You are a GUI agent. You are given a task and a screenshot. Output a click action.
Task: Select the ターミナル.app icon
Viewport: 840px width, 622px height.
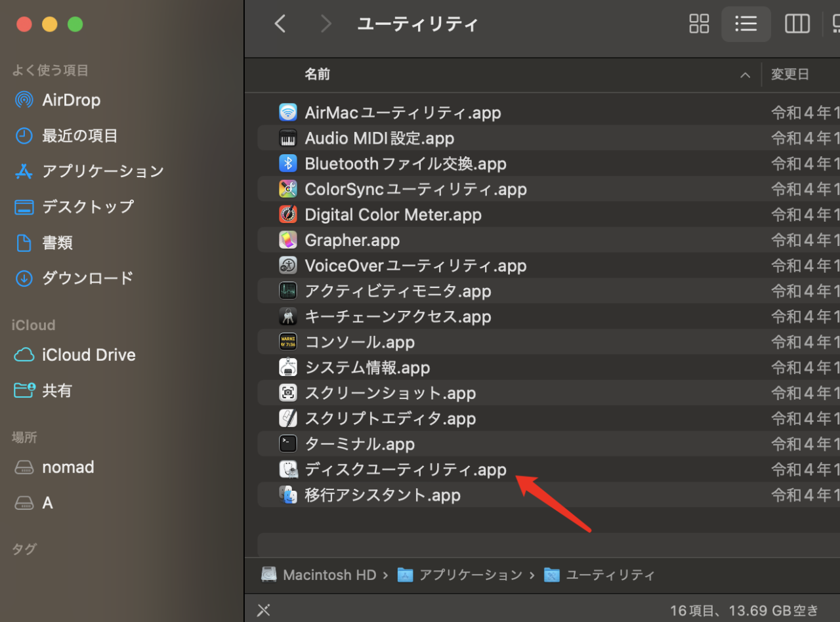(x=288, y=444)
